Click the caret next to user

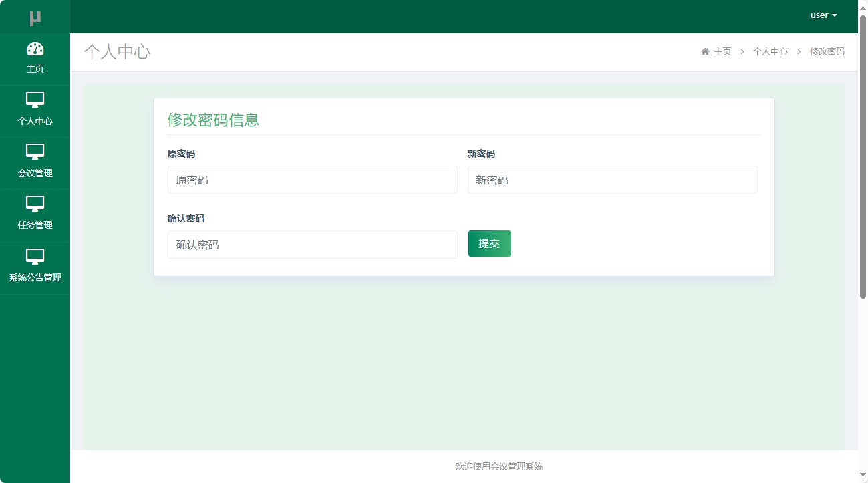[835, 15]
